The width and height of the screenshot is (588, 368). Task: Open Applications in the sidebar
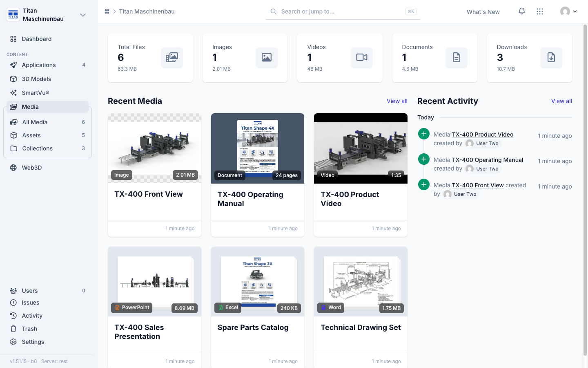click(47, 65)
